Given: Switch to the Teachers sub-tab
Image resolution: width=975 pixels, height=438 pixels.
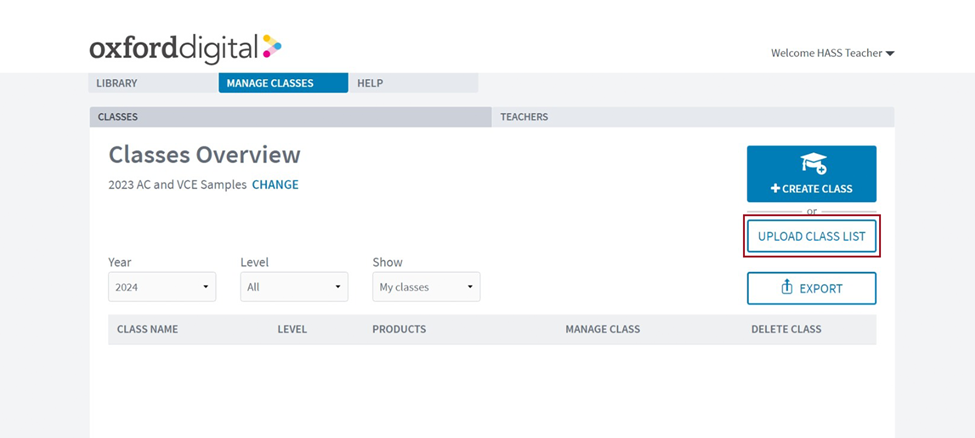Looking at the screenshot, I should (693, 117).
